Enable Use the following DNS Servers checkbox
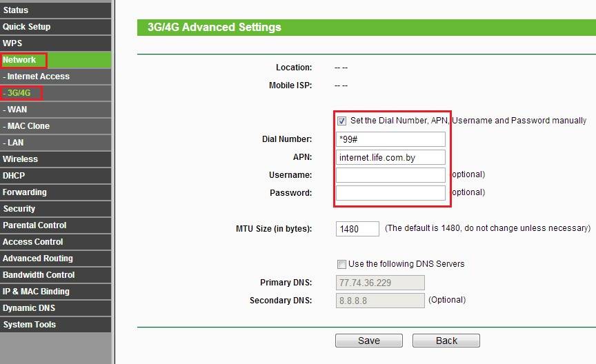The width and height of the screenshot is (596, 364). coord(341,264)
